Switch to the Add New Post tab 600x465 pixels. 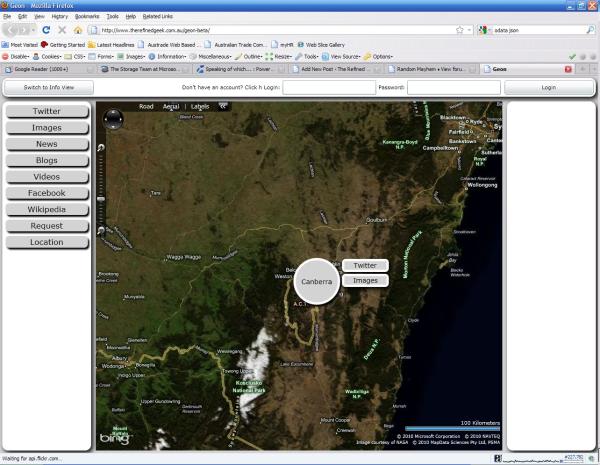click(335, 69)
